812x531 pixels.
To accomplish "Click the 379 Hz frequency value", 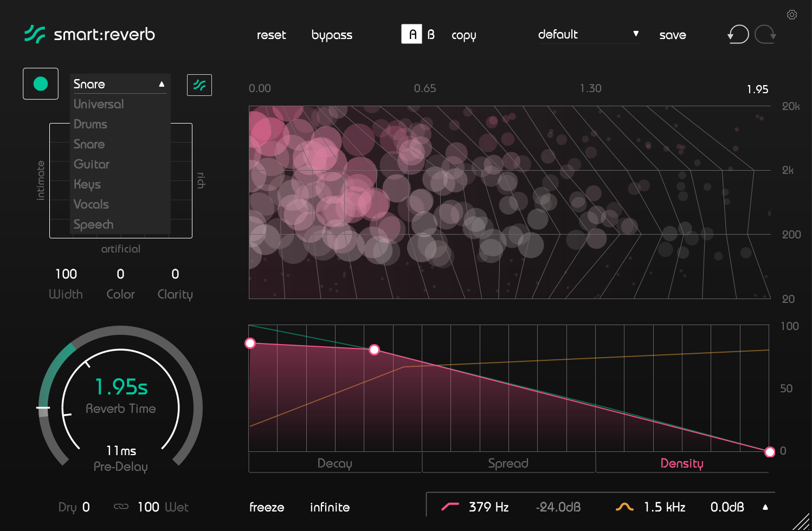I will tap(488, 507).
